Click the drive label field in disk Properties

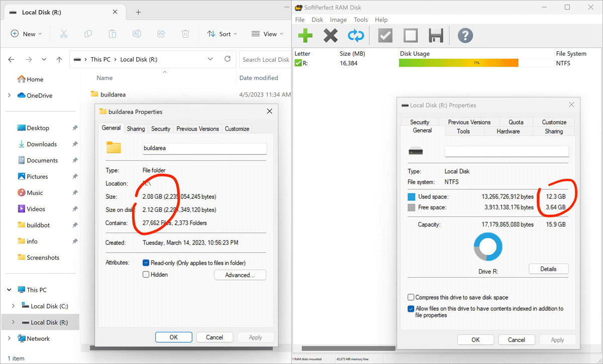[507, 151]
